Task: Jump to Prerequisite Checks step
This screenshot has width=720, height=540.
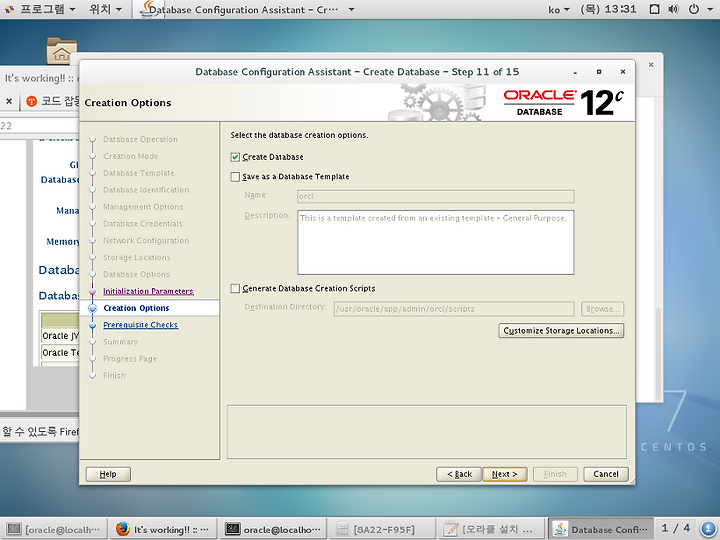Action: pyautogui.click(x=141, y=325)
